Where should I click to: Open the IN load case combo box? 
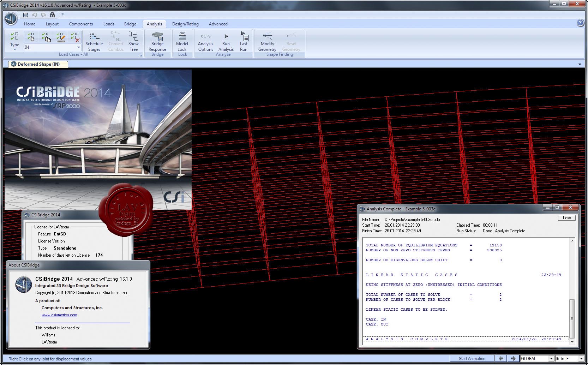53,47
